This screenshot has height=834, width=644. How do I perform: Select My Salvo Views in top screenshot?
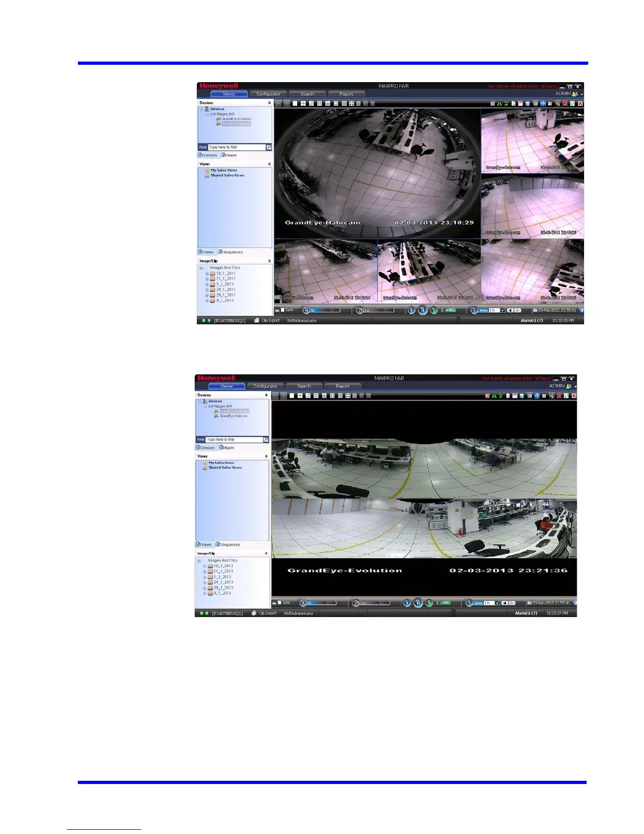coord(224,171)
